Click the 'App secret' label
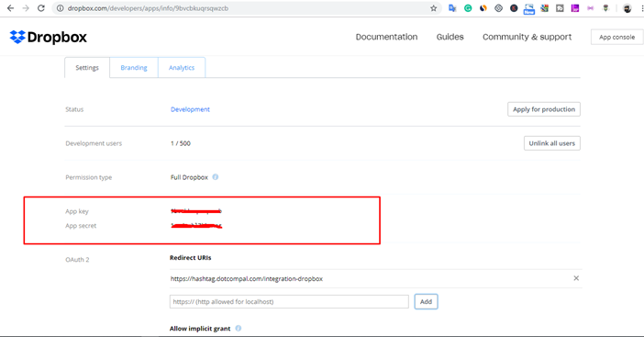644x337 pixels. click(81, 226)
